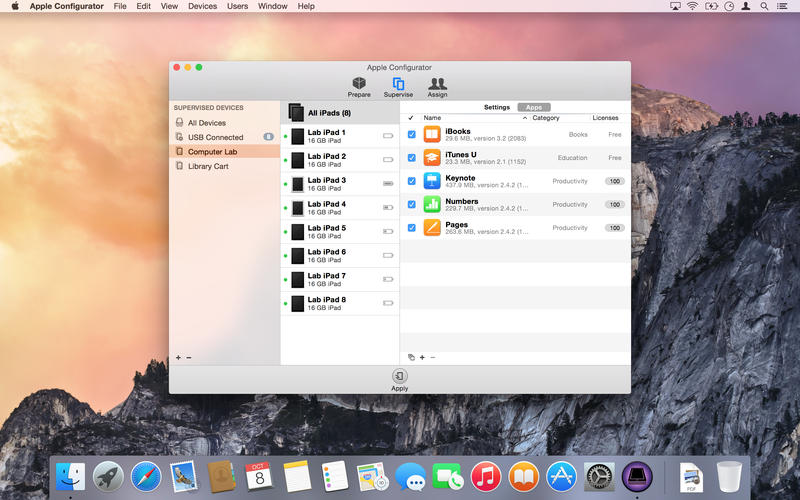Uncheck the iBooks checkbox

click(x=411, y=134)
